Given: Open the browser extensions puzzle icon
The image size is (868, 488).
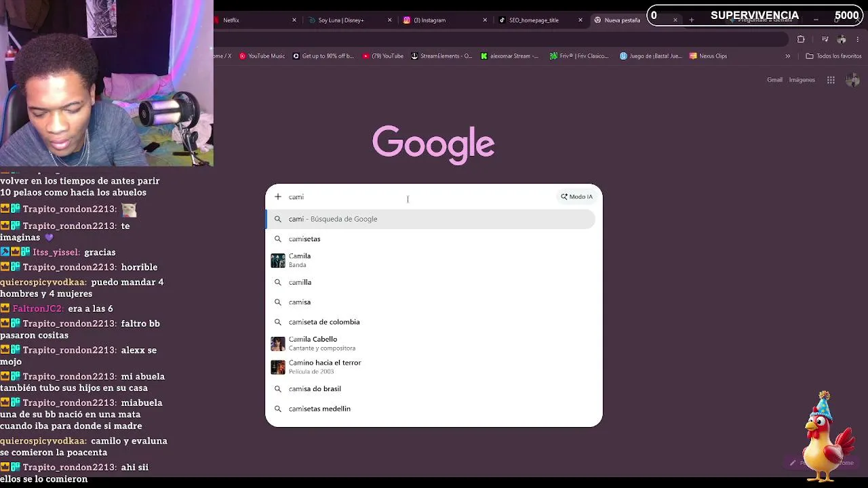Looking at the screenshot, I should (x=801, y=39).
